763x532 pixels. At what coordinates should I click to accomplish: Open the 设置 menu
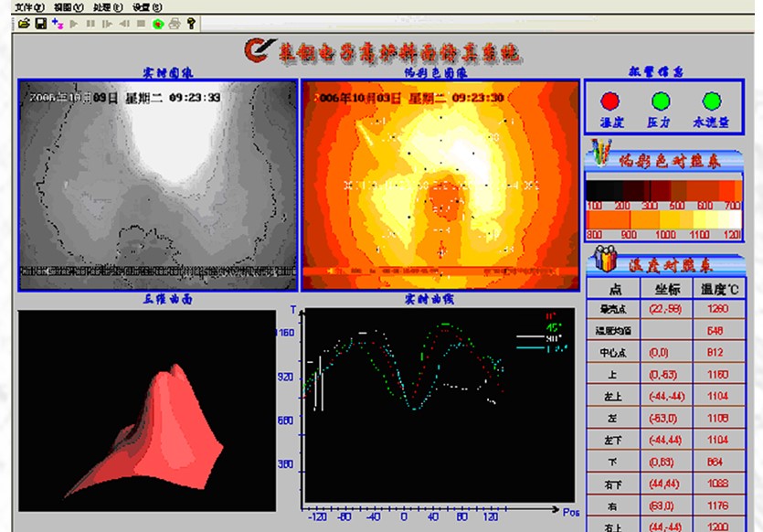(147, 6)
